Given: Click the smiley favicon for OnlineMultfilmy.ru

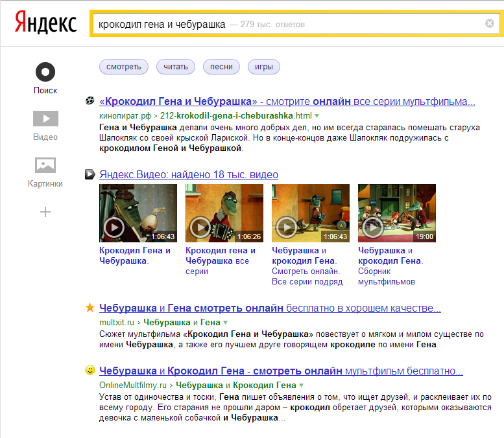Looking at the screenshot, I should [x=90, y=370].
